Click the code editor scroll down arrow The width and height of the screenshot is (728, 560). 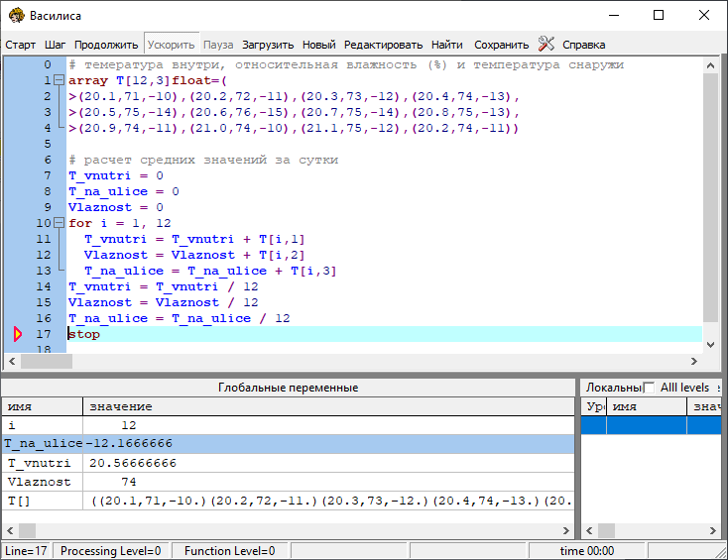coord(710,344)
